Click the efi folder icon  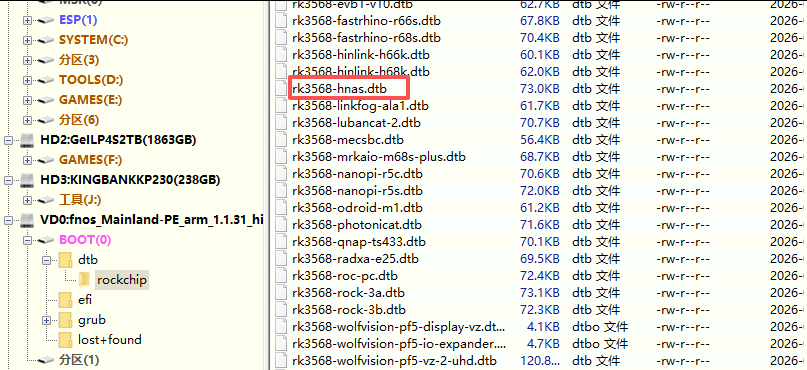coord(65,300)
